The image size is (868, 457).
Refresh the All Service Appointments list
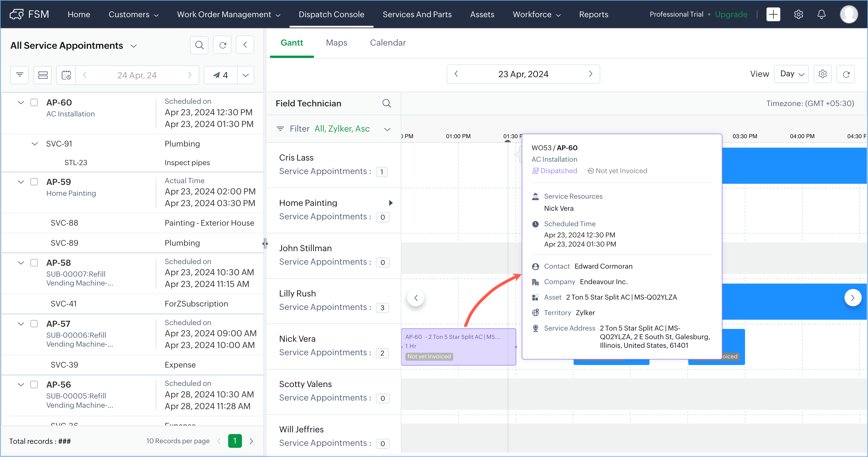click(x=222, y=45)
